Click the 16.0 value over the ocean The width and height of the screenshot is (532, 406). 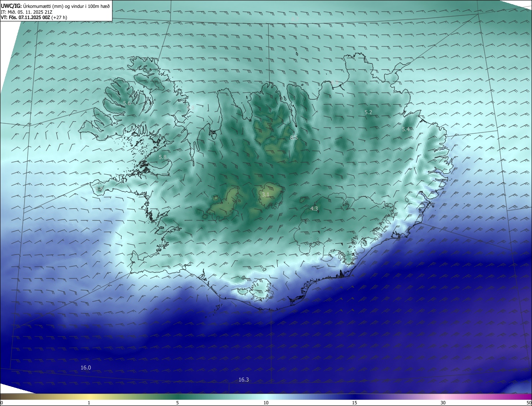click(x=86, y=368)
